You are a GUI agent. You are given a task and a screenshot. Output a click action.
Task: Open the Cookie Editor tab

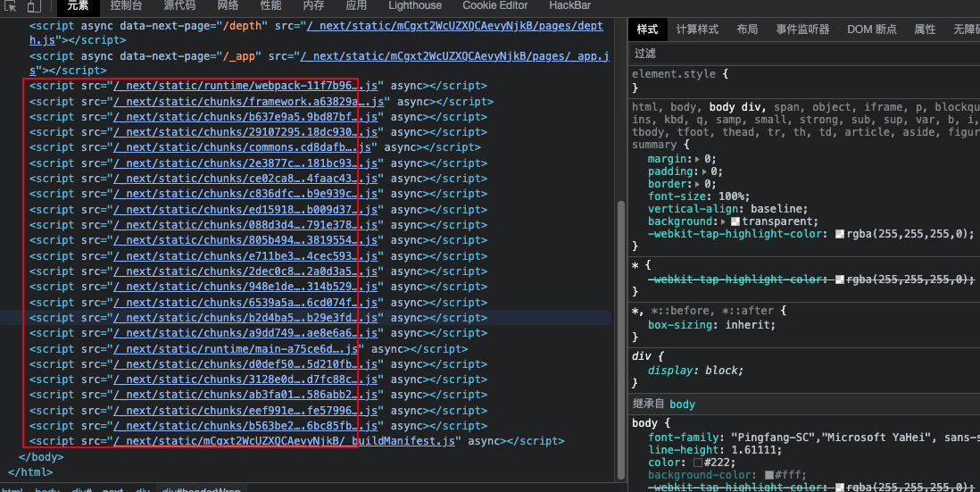pyautogui.click(x=495, y=5)
